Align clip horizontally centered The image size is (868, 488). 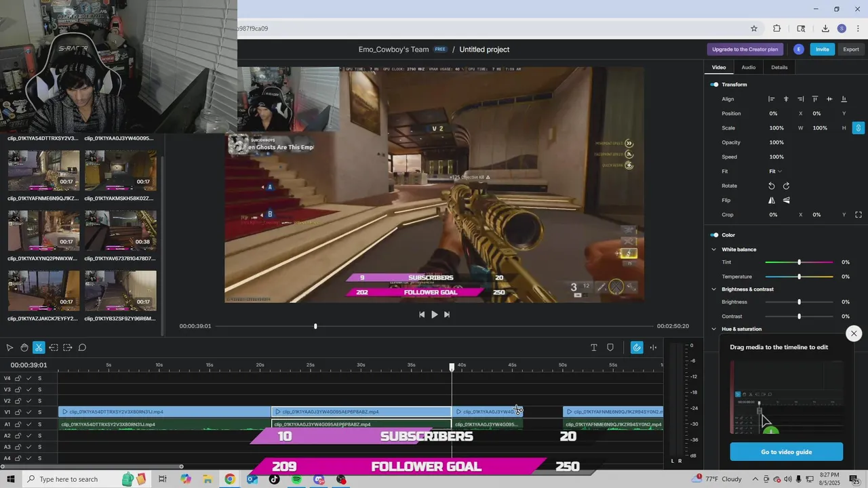[x=786, y=99]
